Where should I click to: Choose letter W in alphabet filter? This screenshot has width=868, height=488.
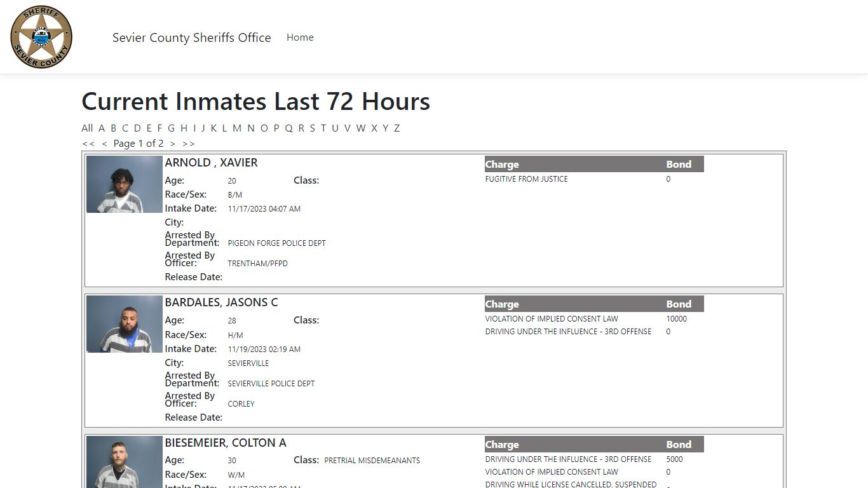click(x=360, y=128)
